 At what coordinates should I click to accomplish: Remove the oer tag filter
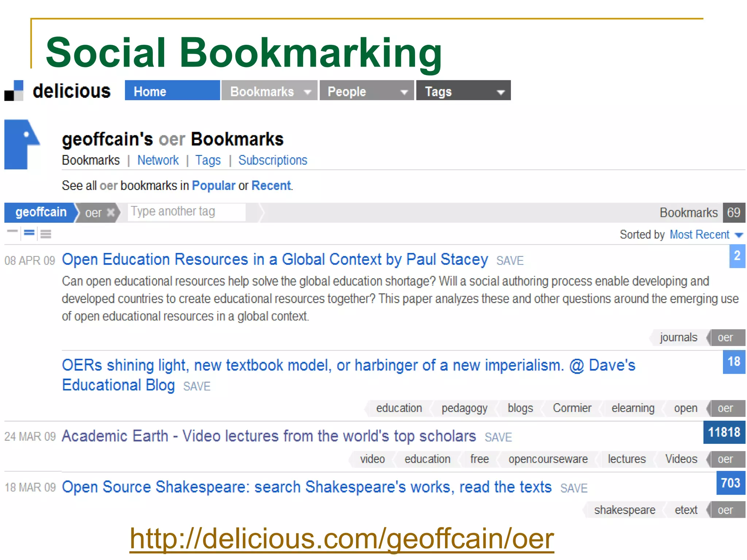click(x=111, y=213)
